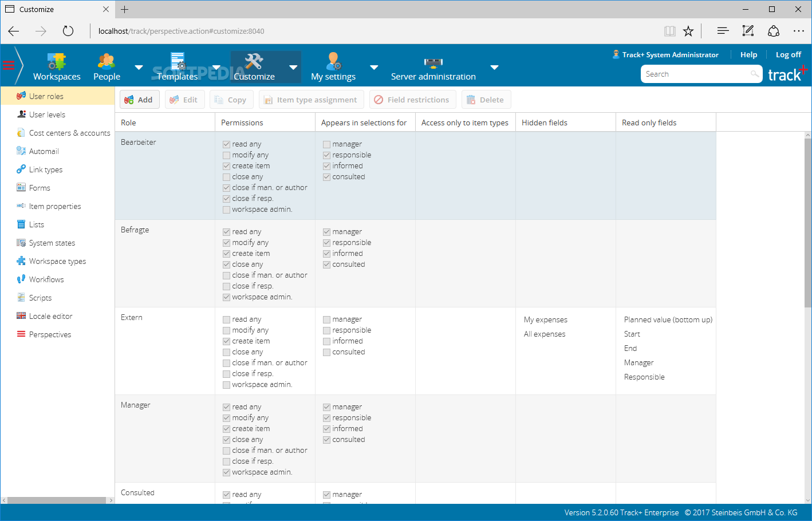
Task: Click the System states icon
Action: (21, 243)
